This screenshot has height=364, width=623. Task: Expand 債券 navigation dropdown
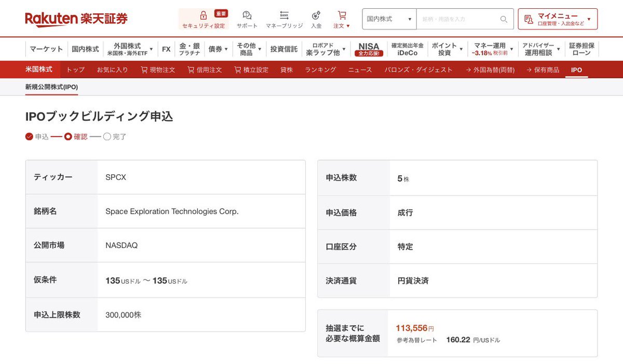[218, 49]
